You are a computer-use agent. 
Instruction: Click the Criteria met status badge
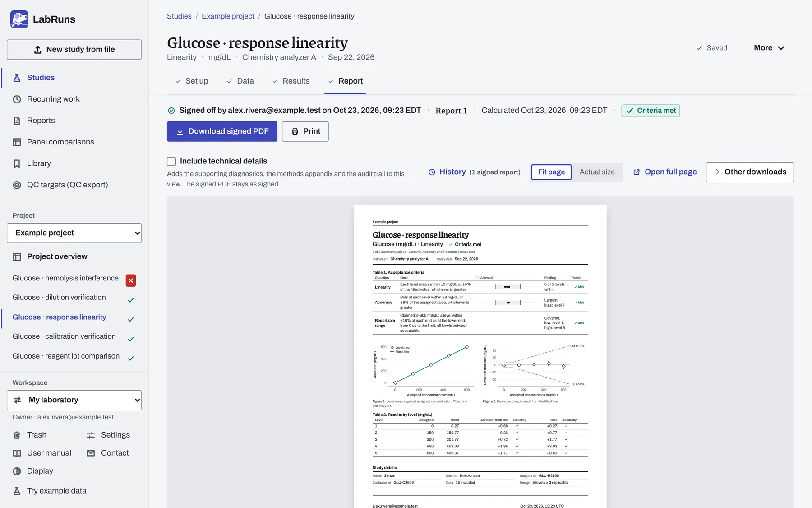(651, 111)
